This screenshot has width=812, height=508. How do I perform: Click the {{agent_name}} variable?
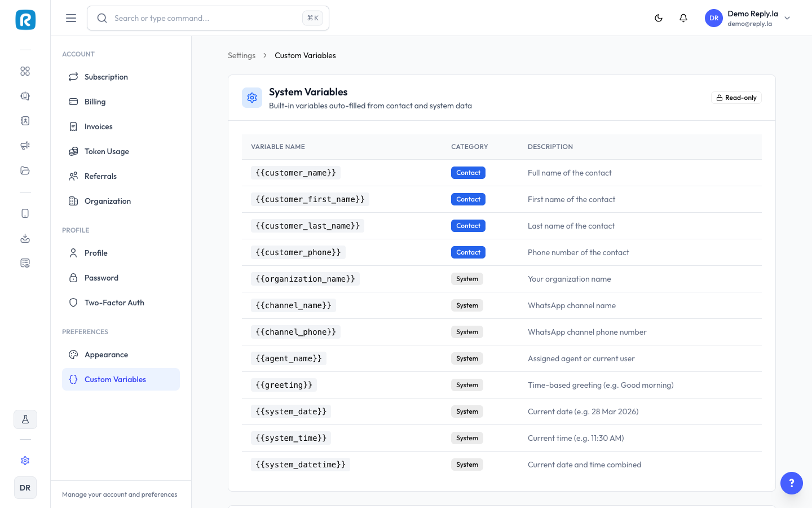point(289,358)
